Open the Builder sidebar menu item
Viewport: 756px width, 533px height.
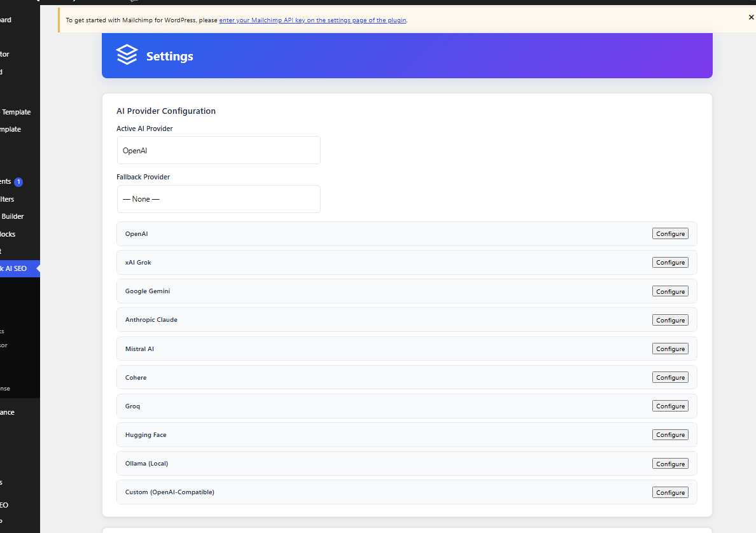click(13, 216)
